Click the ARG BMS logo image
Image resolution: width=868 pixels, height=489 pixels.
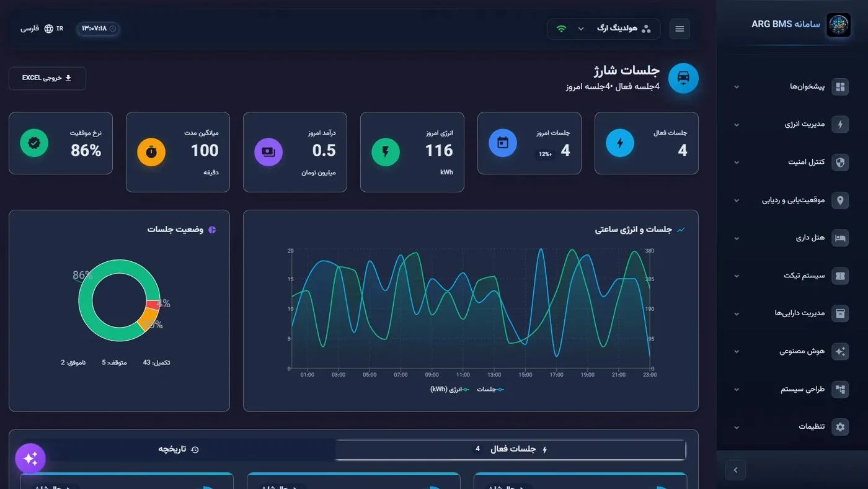click(x=838, y=25)
